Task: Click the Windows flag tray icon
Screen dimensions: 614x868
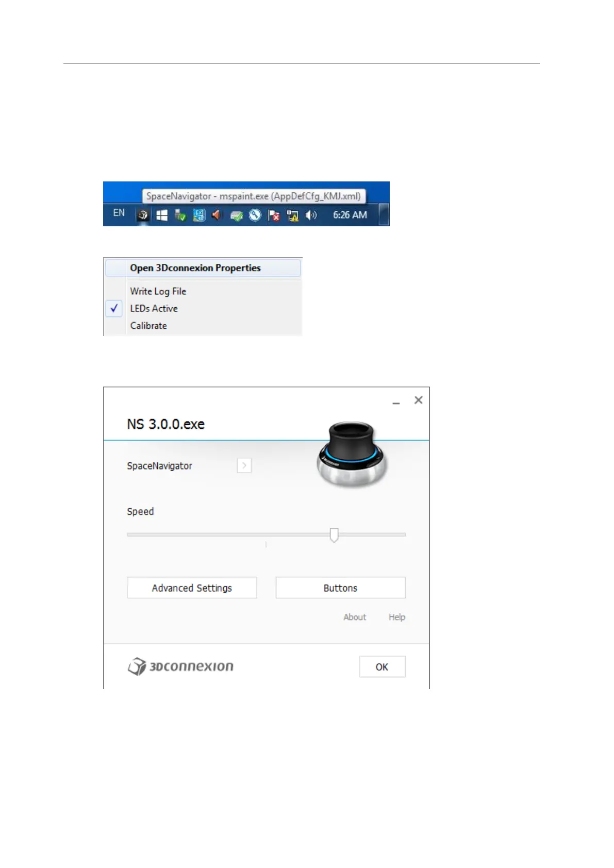Action: click(162, 215)
